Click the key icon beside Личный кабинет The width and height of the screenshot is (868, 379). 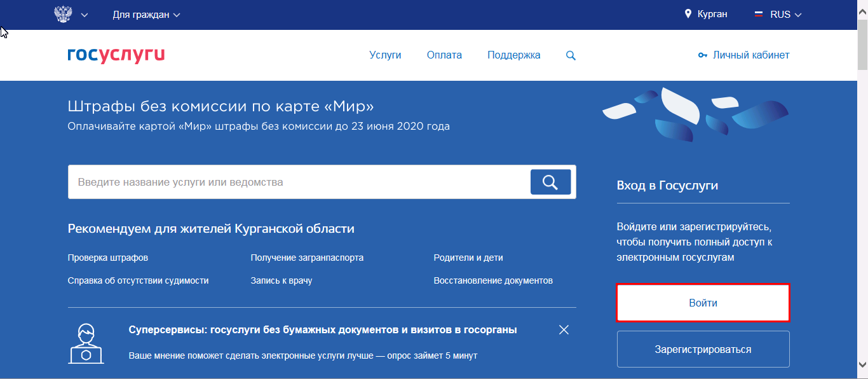click(702, 55)
